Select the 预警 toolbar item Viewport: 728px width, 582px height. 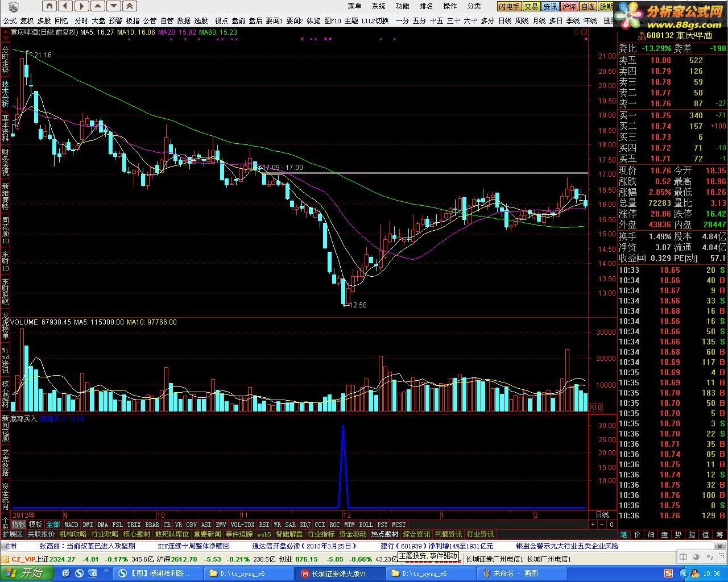click(115, 20)
